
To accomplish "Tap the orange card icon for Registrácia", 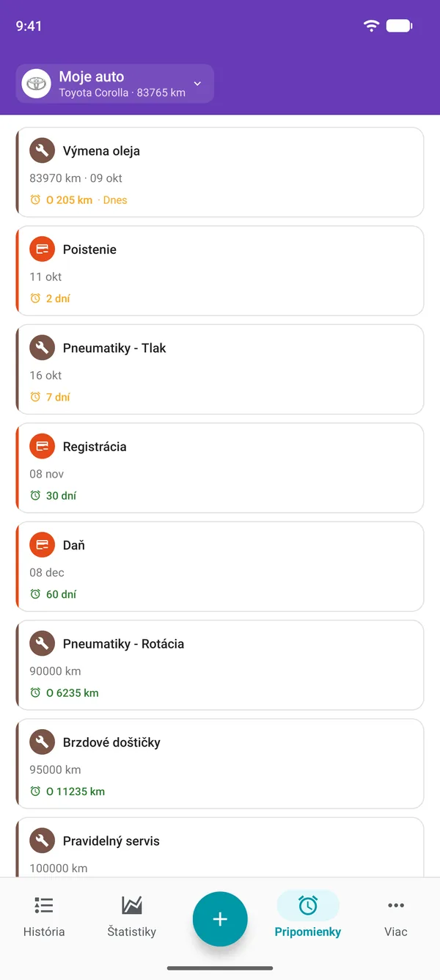I will click(43, 447).
